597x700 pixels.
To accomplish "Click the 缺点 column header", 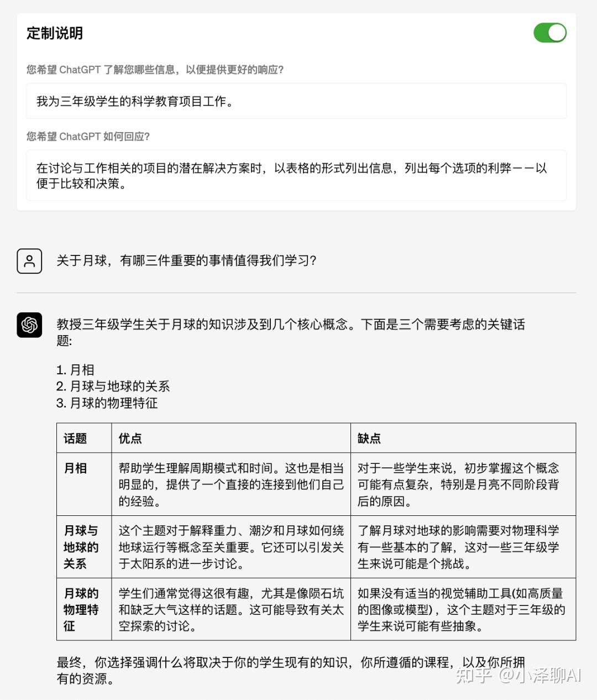I will [369, 438].
